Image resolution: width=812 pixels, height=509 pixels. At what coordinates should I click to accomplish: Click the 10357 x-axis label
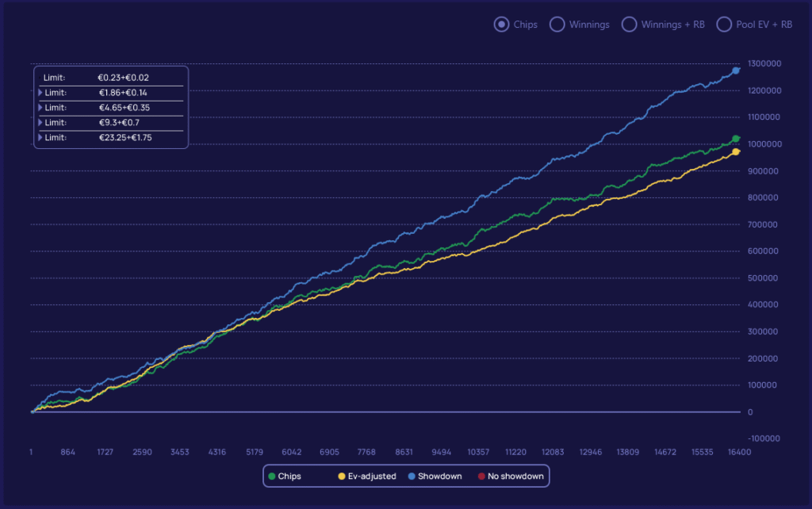click(478, 452)
